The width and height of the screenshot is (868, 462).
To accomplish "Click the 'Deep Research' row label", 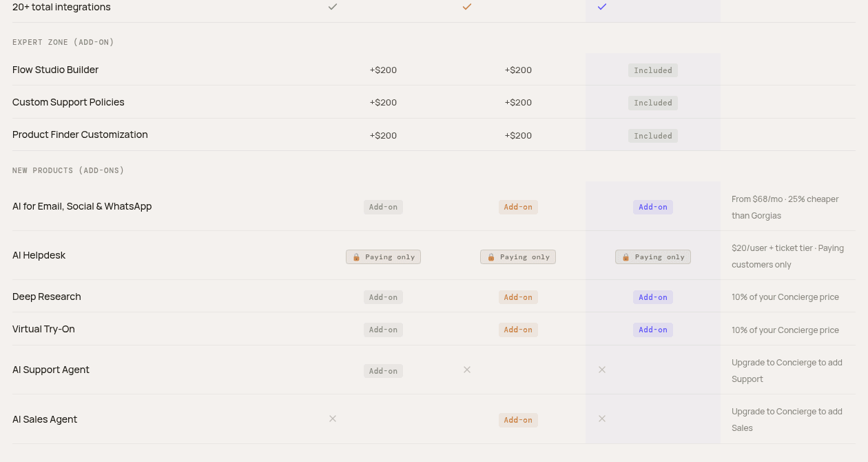I will [x=47, y=297].
